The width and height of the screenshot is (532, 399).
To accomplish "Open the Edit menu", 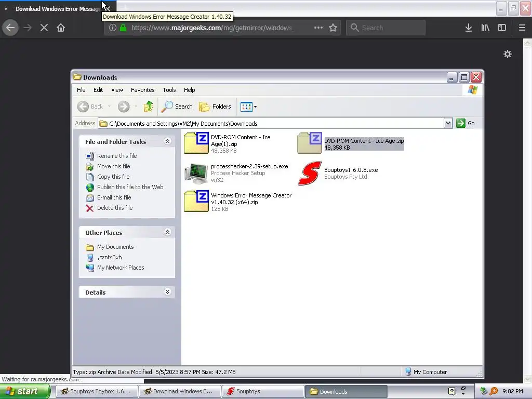I will (x=98, y=90).
